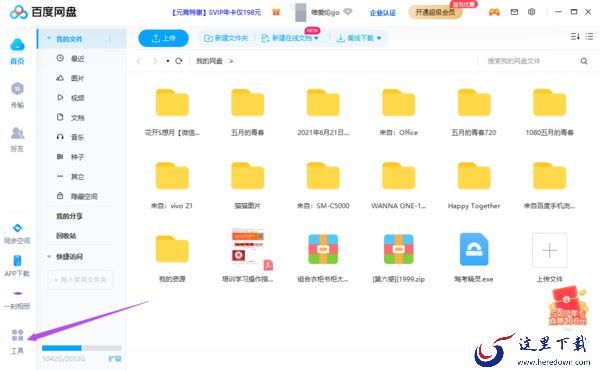
Task: Click the add common folder field
Action: [x=80, y=280]
